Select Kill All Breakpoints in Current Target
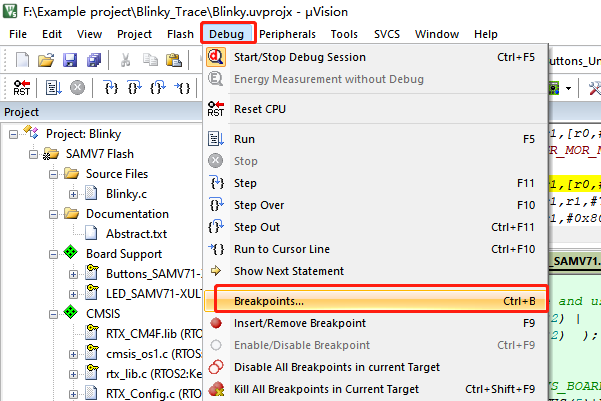Image resolution: width=601 pixels, height=401 pixels. (326, 389)
